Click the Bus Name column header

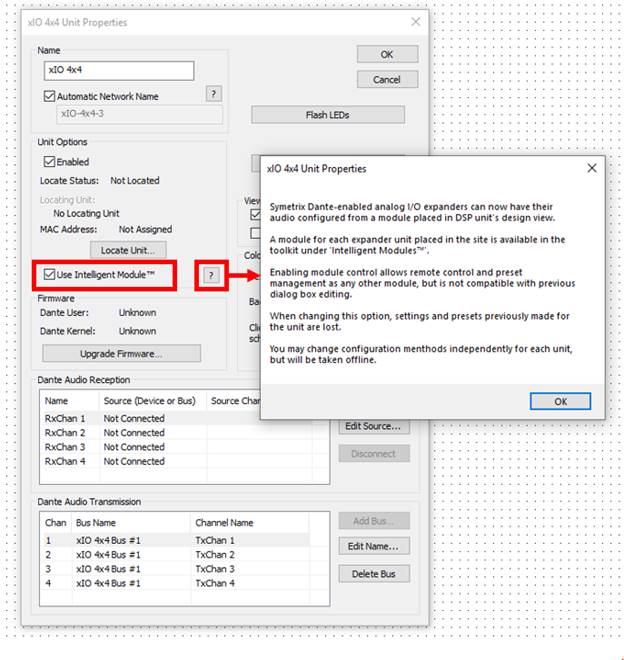click(131, 523)
